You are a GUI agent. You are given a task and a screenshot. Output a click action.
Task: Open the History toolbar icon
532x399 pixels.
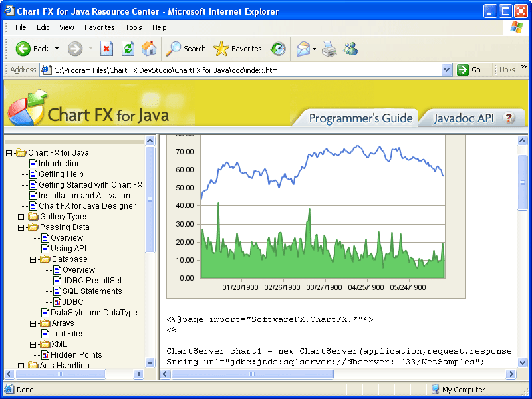(x=278, y=49)
